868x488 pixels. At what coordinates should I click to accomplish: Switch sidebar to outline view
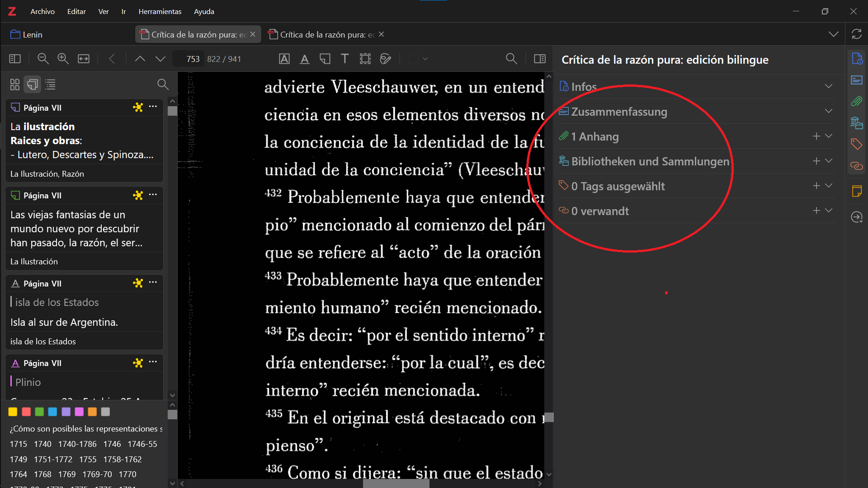tap(51, 84)
